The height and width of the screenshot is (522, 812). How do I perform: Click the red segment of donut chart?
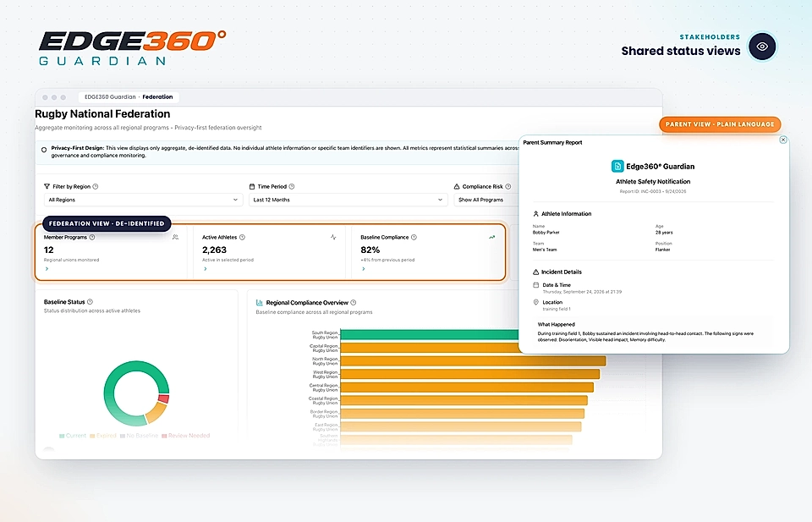163,399
